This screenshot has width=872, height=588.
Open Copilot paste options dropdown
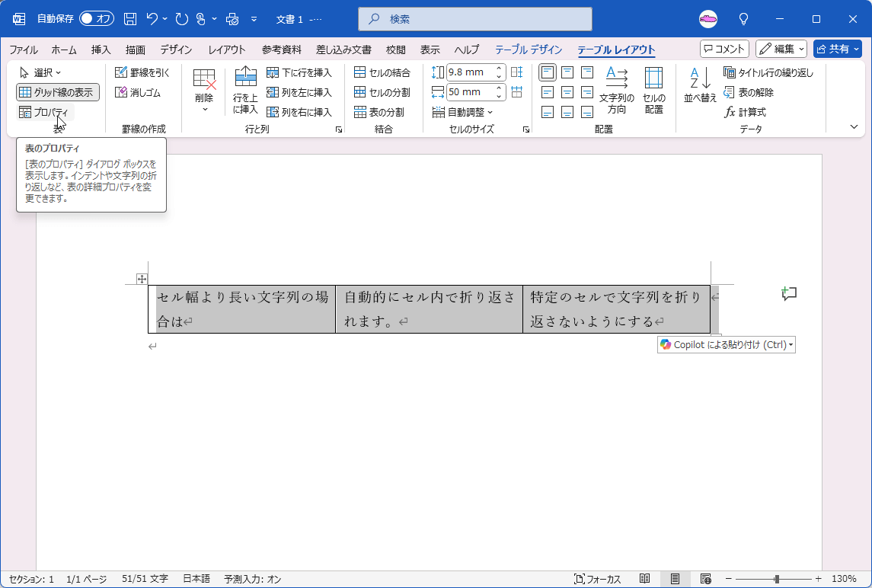[791, 345]
